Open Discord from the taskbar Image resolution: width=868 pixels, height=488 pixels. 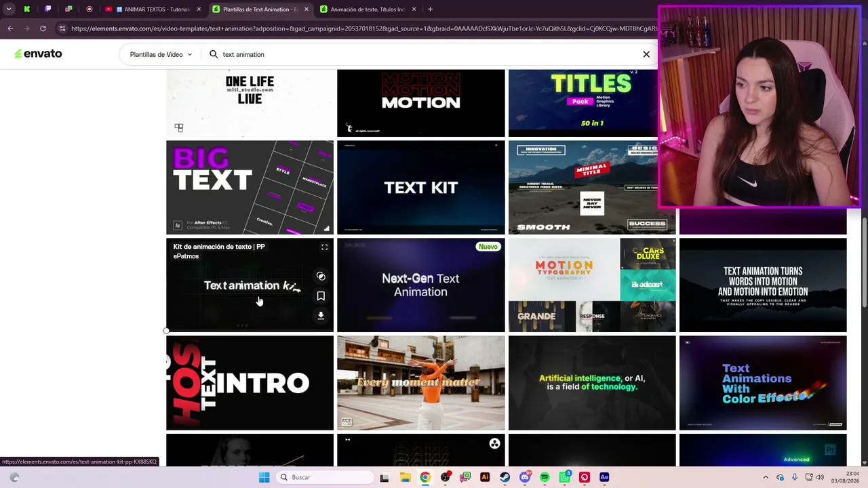[x=525, y=477]
